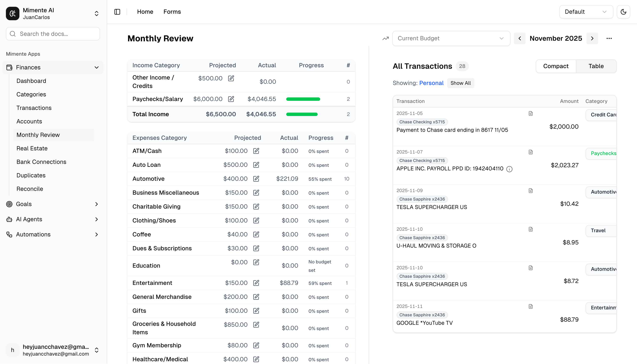The height and width of the screenshot is (364, 637).
Task: Click Show All transactions button
Action: (x=460, y=83)
